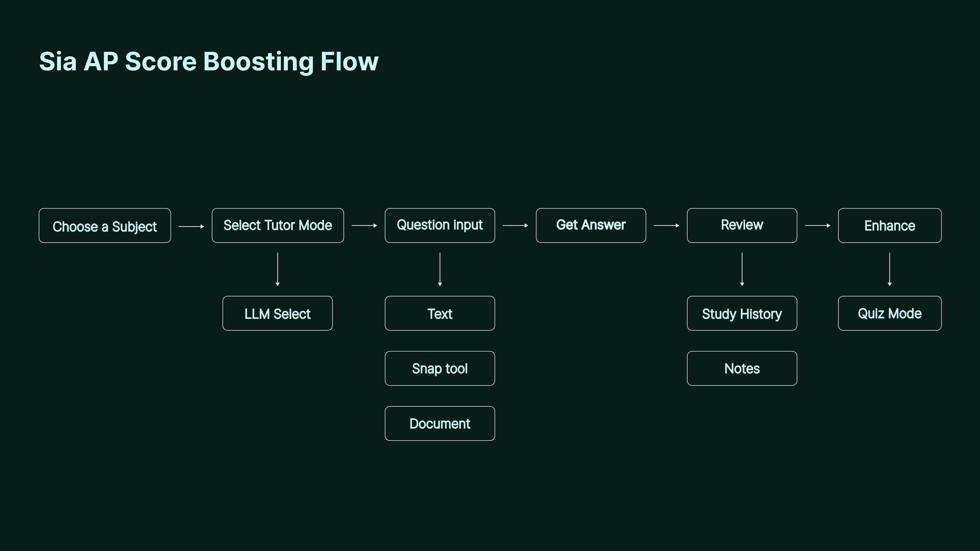Image resolution: width=980 pixels, height=551 pixels.
Task: Click arrow from Question input to Get Answer
Action: coord(515,225)
